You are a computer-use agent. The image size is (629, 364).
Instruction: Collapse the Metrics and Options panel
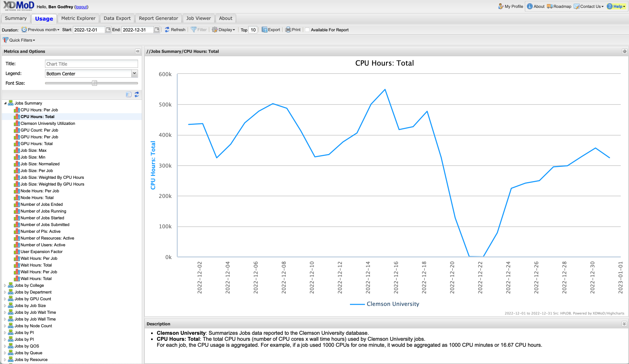(138, 51)
